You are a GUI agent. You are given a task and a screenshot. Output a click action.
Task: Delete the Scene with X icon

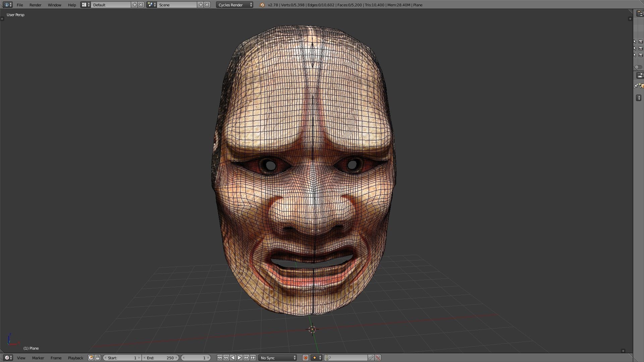pyautogui.click(x=207, y=5)
